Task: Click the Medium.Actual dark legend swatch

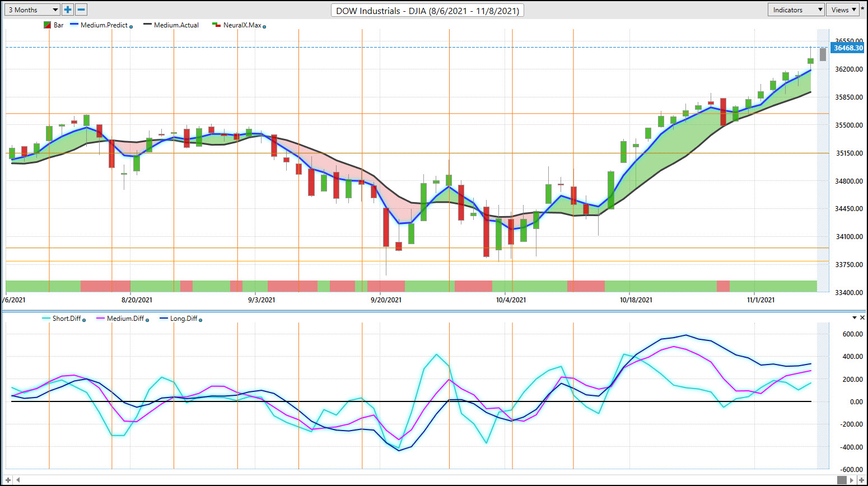Action: [147, 25]
